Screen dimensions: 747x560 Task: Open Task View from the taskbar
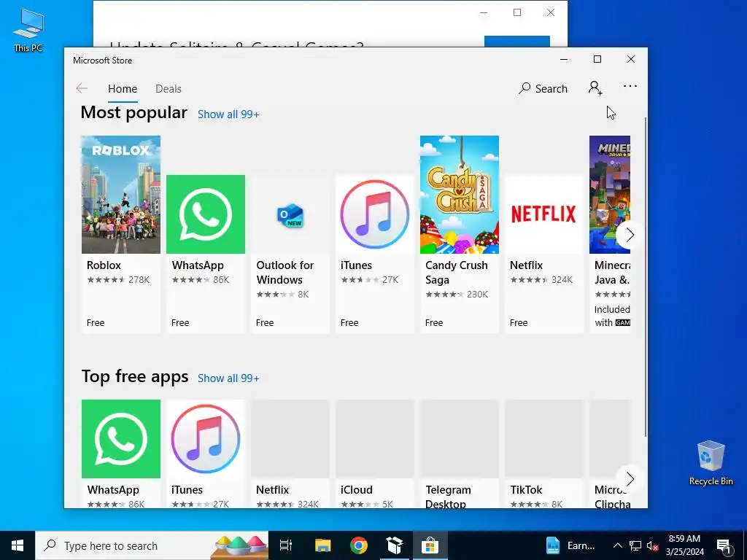point(286,545)
